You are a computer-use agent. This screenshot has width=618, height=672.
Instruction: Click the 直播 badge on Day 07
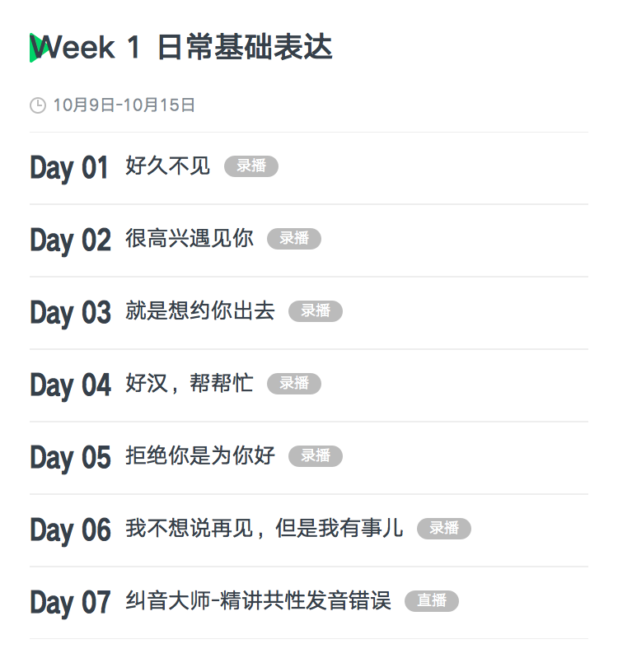432,600
